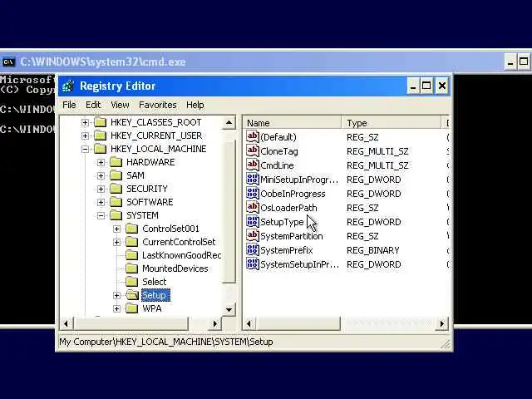Screen dimensions: 532x399
Task: Click tree pane scroll down arrow
Action: pyautogui.click(x=229, y=309)
